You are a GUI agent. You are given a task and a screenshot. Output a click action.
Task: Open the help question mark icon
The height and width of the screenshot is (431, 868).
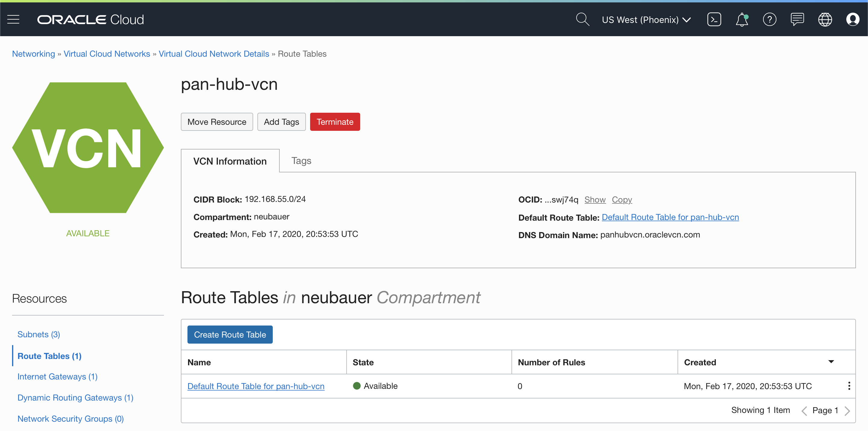pos(769,20)
